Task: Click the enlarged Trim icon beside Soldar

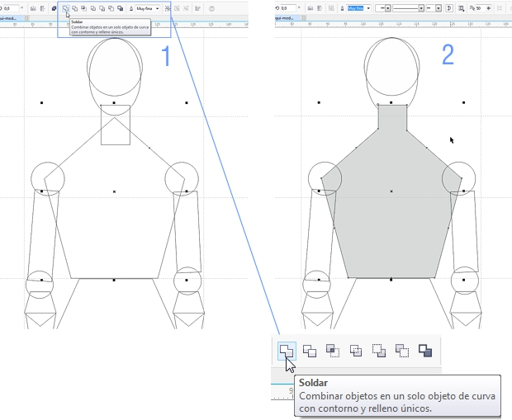Action: click(x=310, y=351)
